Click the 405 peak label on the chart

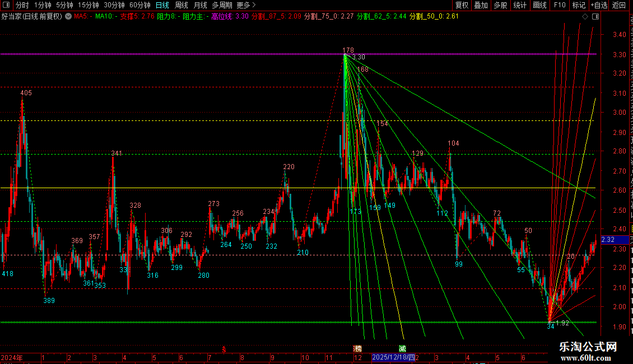[26, 93]
